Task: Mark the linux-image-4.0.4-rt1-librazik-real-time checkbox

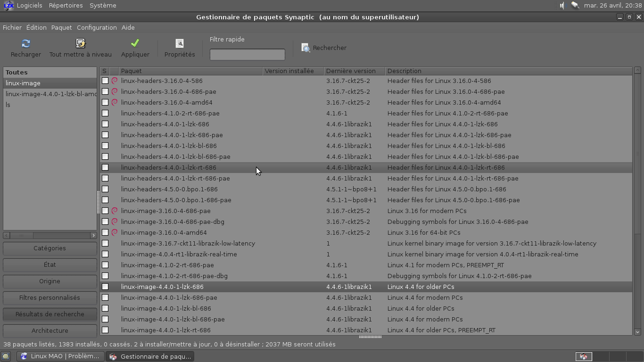Action: [x=105, y=254]
